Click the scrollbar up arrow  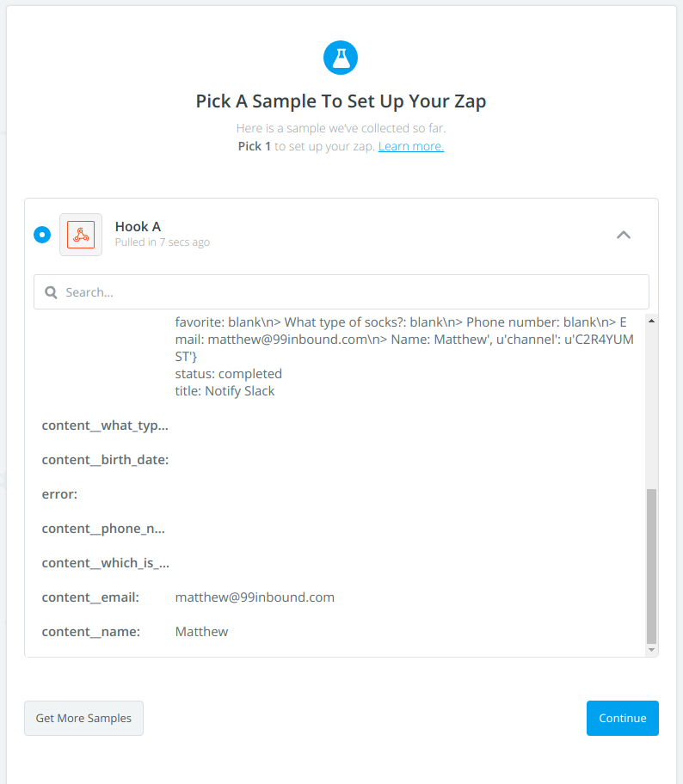pos(651,321)
